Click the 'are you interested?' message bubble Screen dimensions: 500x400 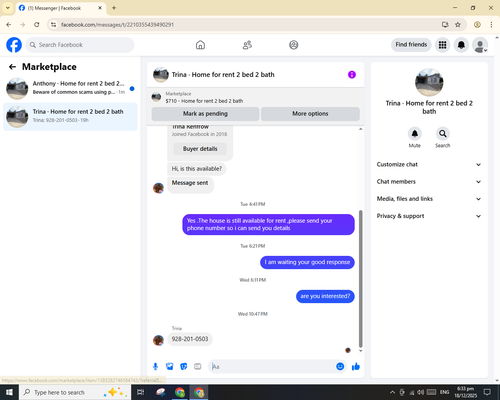(x=325, y=296)
